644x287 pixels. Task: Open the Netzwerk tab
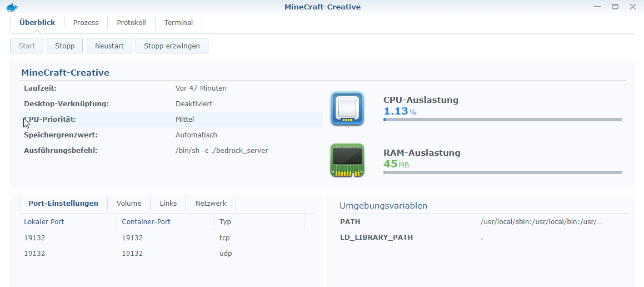[x=211, y=204]
